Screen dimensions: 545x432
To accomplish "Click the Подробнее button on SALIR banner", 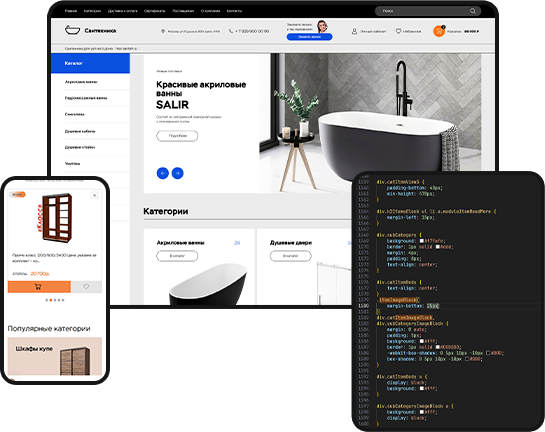I will pyautogui.click(x=177, y=136).
